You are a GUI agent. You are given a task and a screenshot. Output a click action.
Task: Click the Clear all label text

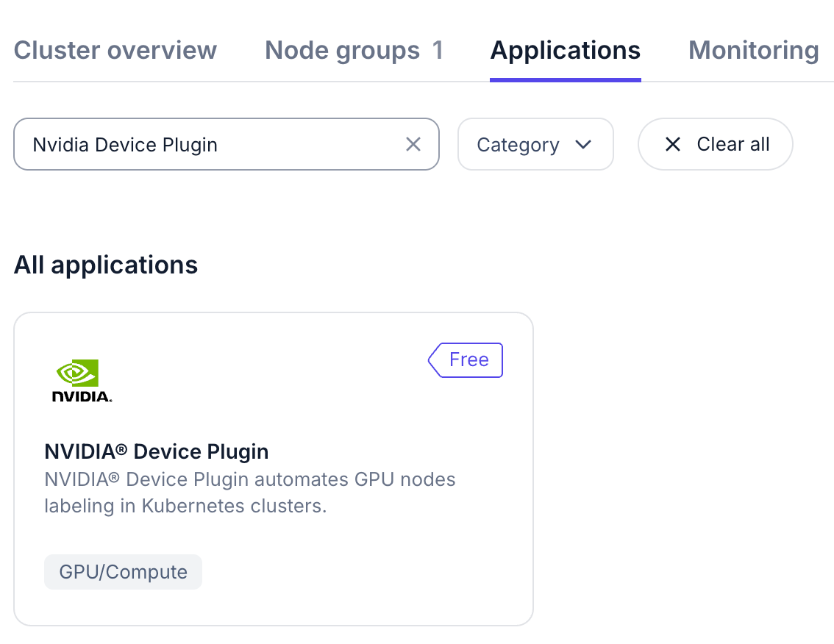click(x=733, y=144)
